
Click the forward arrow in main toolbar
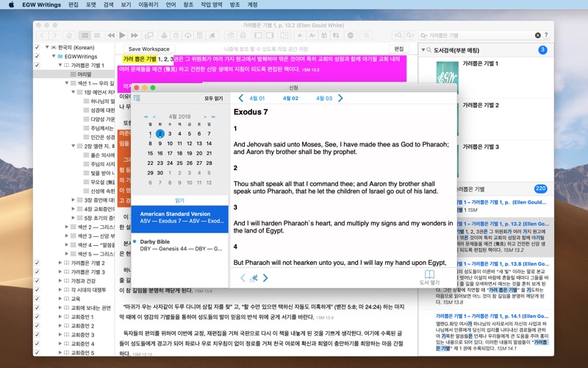pyautogui.click(x=54, y=35)
